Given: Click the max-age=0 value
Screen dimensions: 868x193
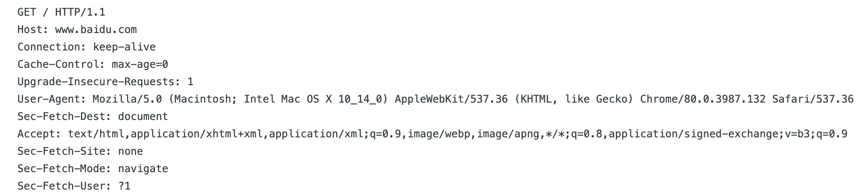Looking at the screenshot, I should [140, 64].
